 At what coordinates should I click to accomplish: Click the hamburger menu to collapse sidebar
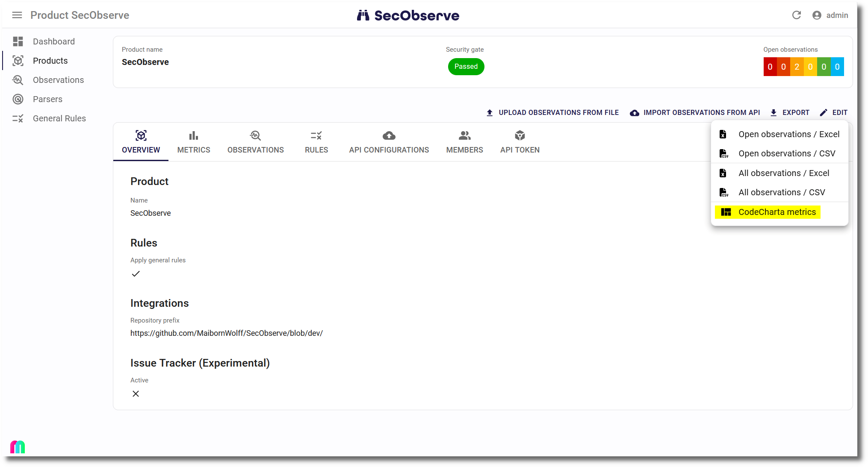coord(17,15)
